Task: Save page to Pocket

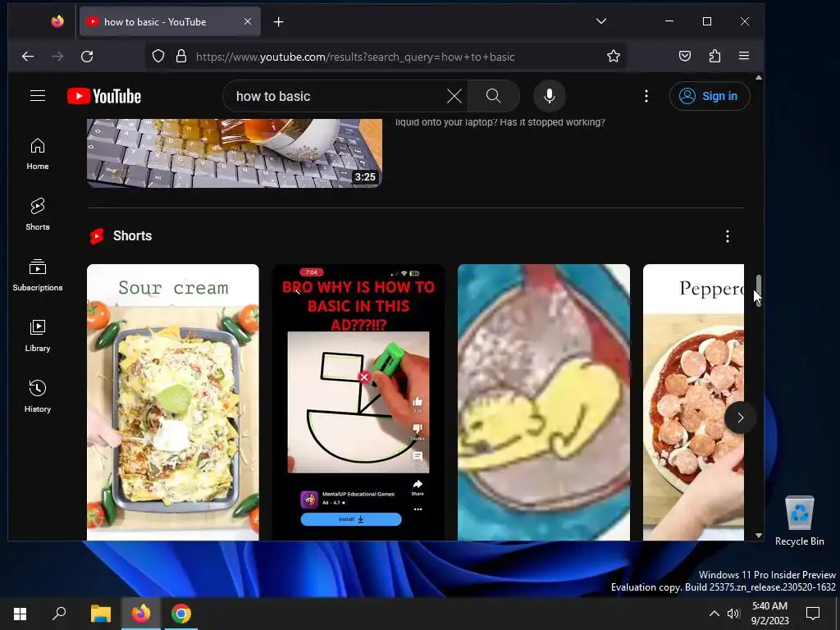Action: (685, 57)
